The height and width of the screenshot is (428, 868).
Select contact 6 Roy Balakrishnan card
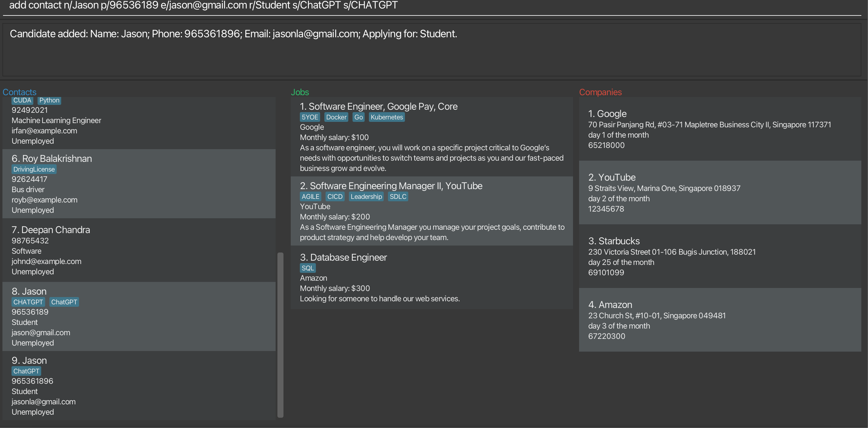click(138, 184)
